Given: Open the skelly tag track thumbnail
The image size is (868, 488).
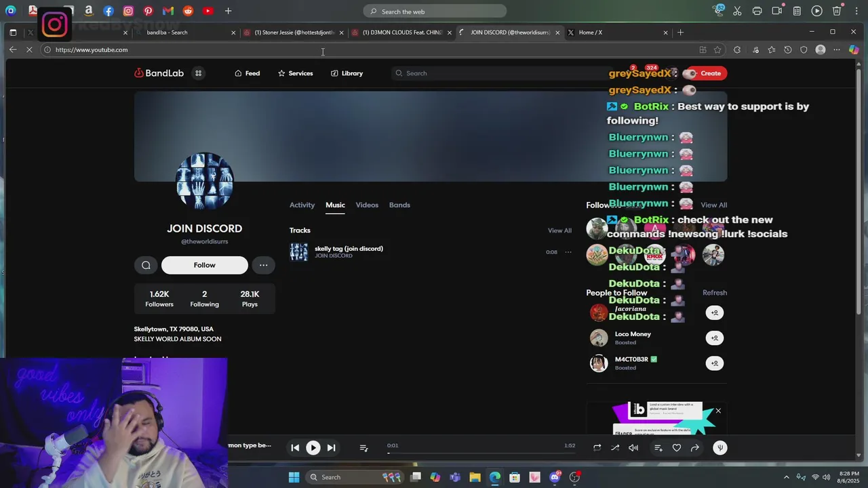Looking at the screenshot, I should 298,252.
